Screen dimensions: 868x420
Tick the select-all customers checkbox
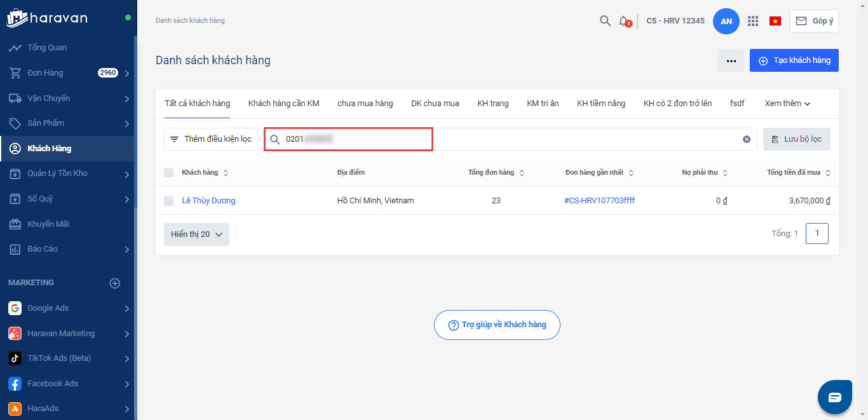tap(168, 173)
